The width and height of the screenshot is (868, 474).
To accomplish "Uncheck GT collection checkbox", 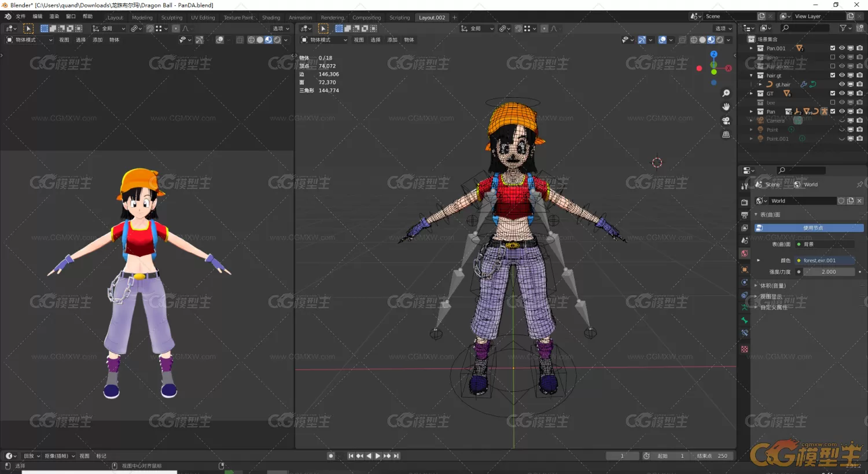I will 833,93.
